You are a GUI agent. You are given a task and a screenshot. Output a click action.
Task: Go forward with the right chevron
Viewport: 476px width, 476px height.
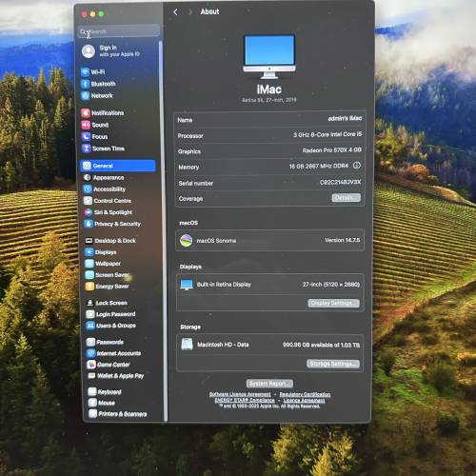pyautogui.click(x=189, y=12)
